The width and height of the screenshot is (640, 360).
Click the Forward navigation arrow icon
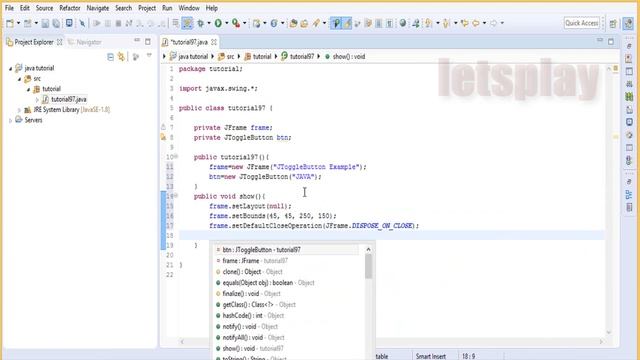[x=493, y=23]
